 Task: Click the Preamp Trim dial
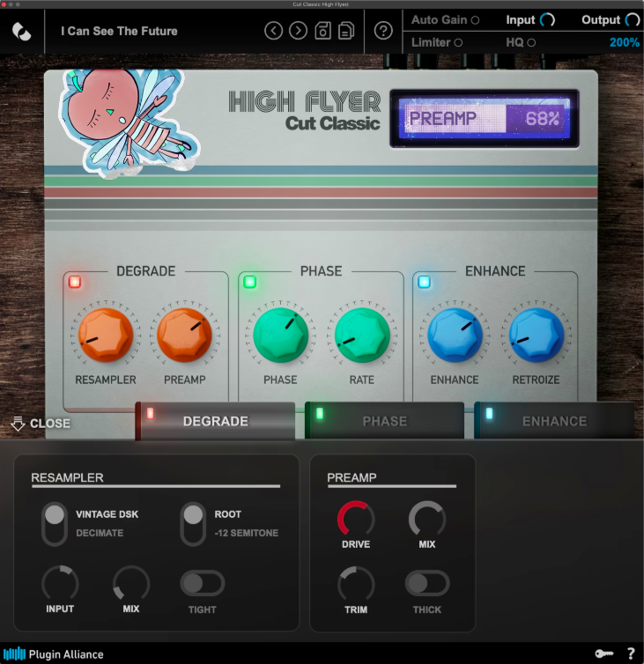pyautogui.click(x=356, y=585)
